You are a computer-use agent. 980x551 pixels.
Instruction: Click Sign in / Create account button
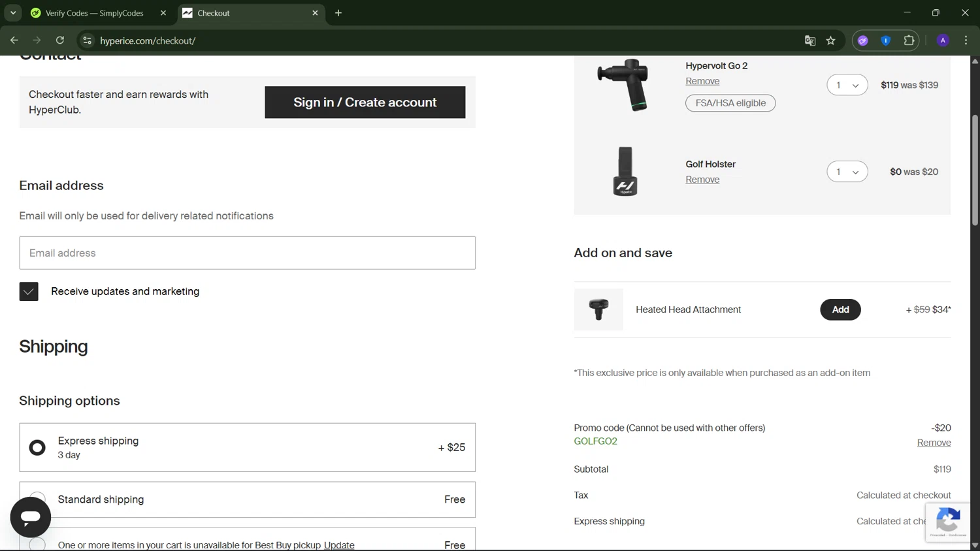pos(365,102)
